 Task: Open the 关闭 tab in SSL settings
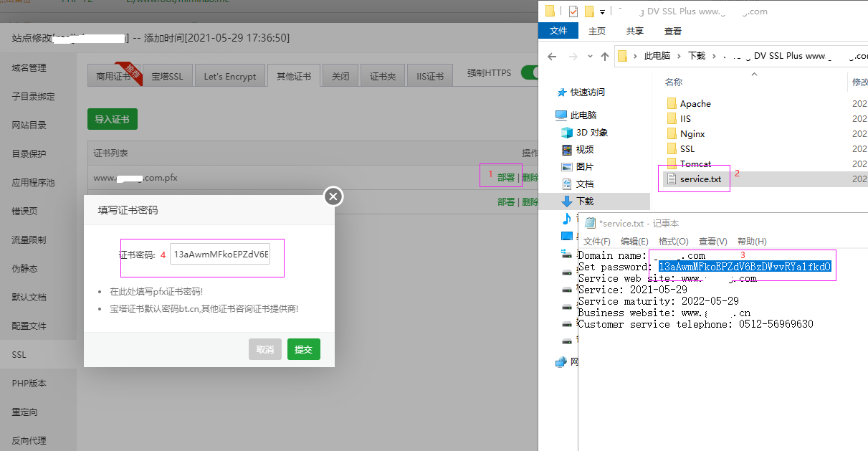click(340, 76)
